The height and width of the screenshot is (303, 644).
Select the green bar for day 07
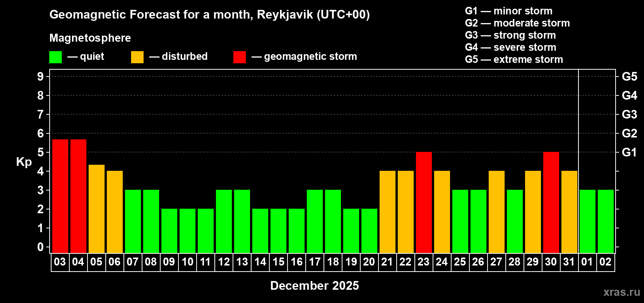(133, 221)
